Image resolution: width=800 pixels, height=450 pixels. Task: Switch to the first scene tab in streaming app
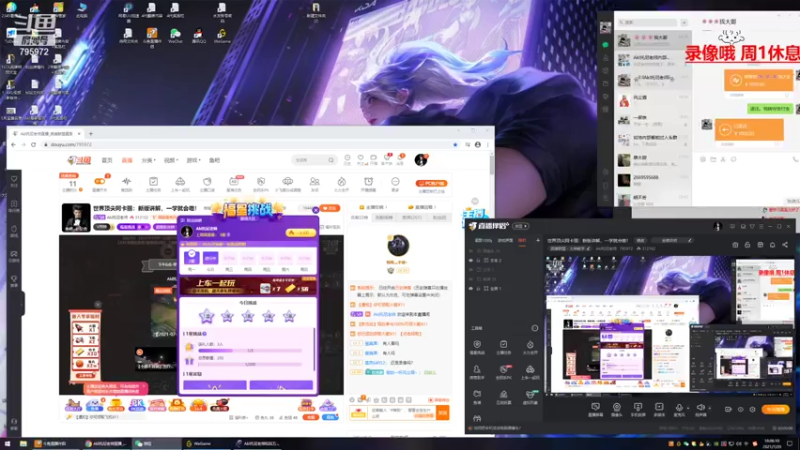click(x=483, y=240)
